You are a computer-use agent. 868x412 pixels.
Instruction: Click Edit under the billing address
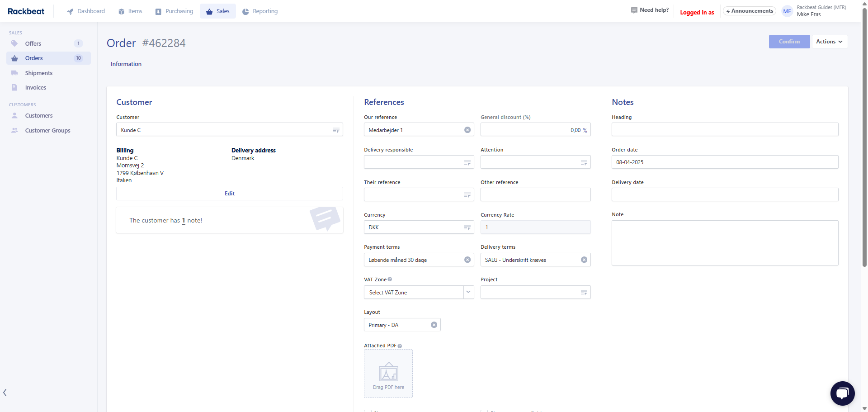click(230, 194)
